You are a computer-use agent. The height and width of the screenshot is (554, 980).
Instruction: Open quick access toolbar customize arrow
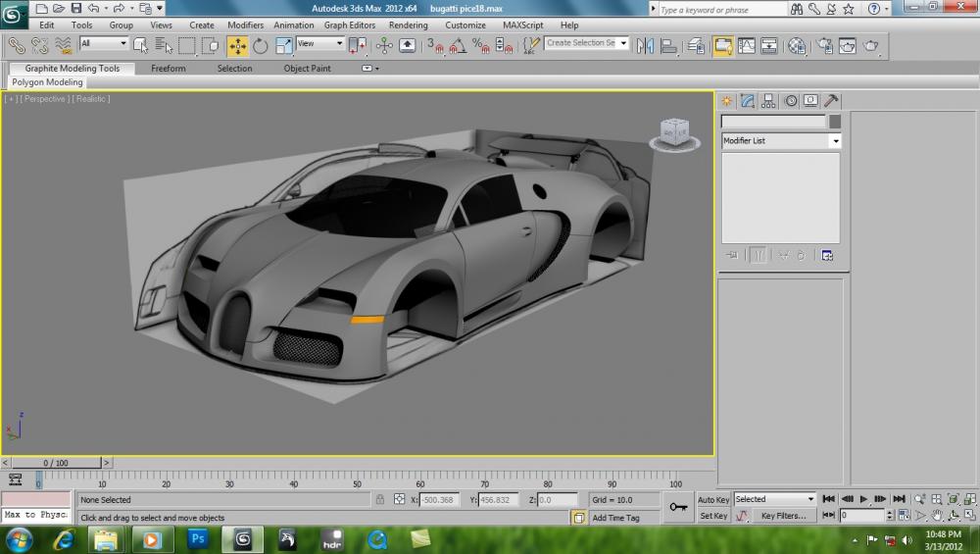click(160, 8)
